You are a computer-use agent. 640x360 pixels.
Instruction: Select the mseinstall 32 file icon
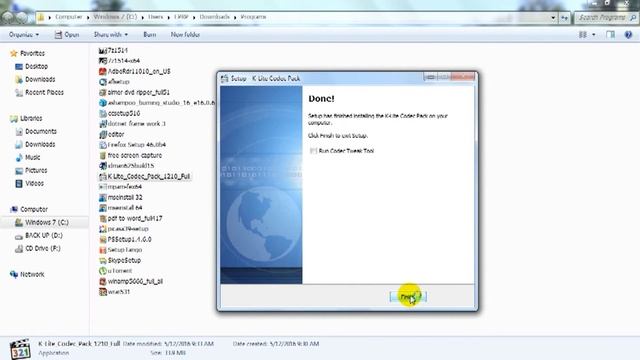point(103,198)
